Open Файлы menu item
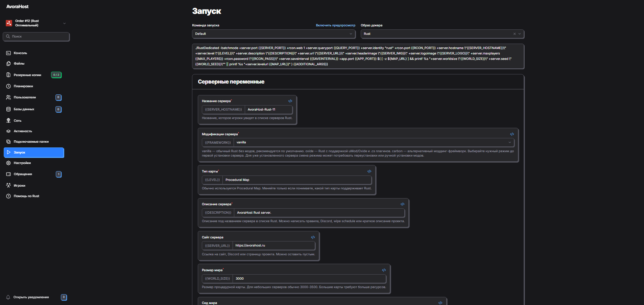 (34, 64)
